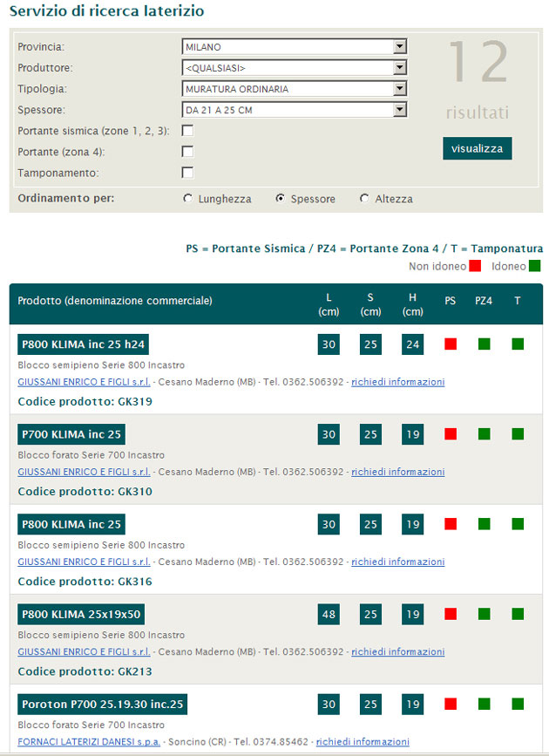Click the green T indicator for P800 KLIMA inc 25 h24
This screenshot has width=549, height=756.
pyautogui.click(x=518, y=344)
